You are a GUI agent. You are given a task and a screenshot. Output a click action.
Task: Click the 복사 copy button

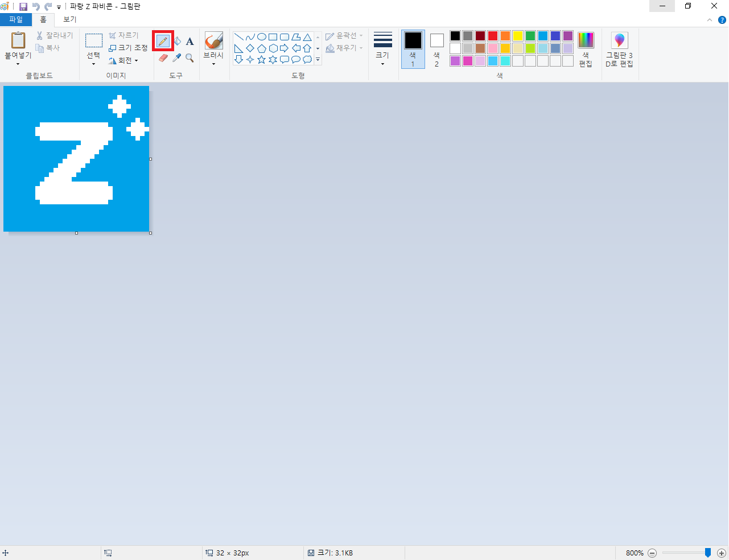48,48
